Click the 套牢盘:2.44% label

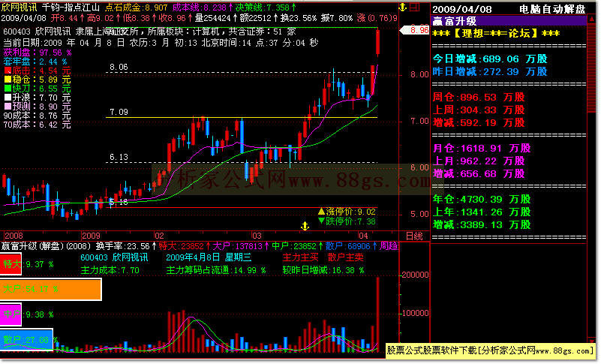(x=35, y=62)
